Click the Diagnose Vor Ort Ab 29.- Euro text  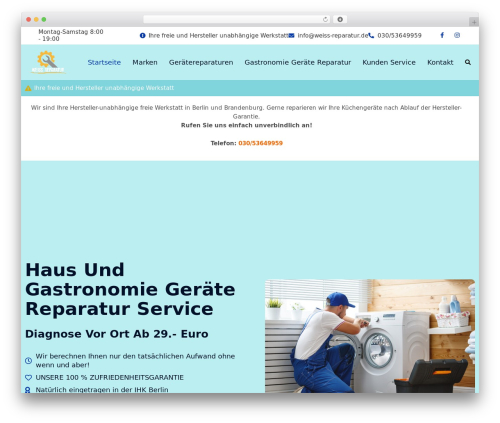117,334
